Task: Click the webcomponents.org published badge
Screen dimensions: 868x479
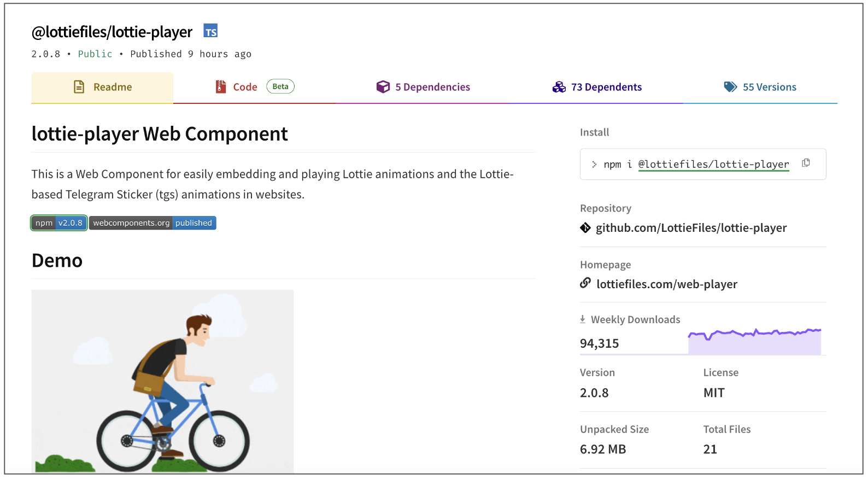Action: click(x=153, y=223)
